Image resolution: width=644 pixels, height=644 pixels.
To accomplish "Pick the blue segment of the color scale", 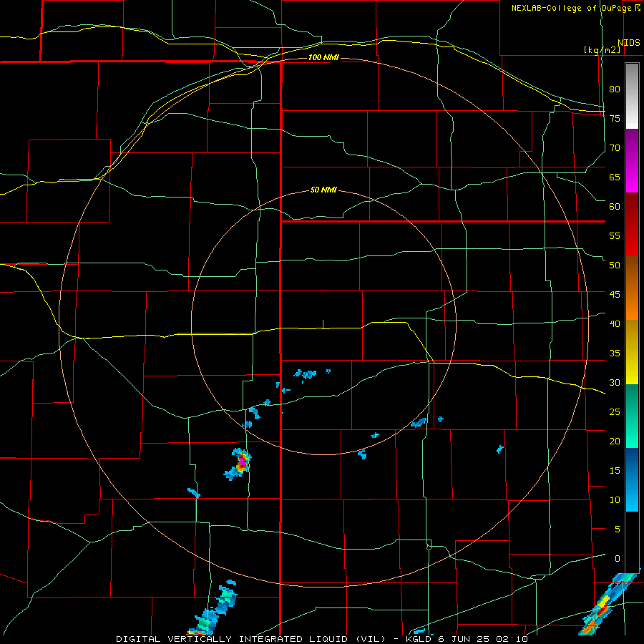I will 632,479.
